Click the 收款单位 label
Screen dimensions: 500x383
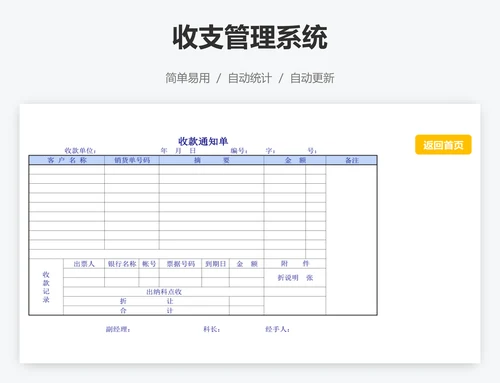[80, 151]
